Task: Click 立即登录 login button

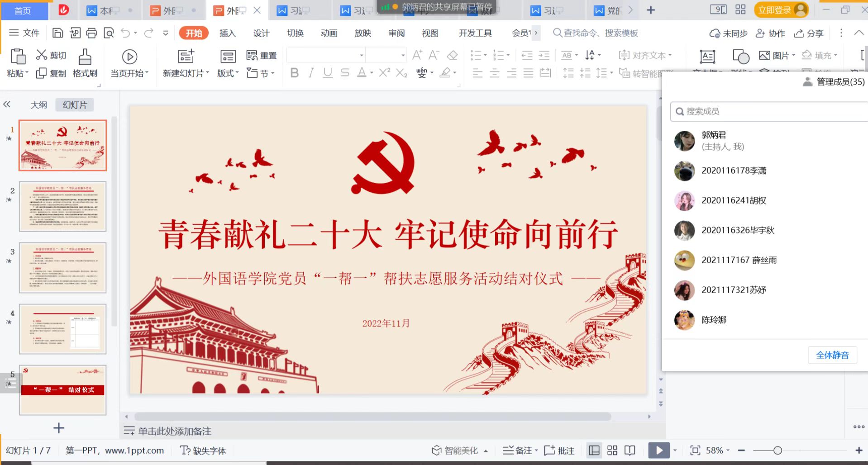Action: [781, 9]
